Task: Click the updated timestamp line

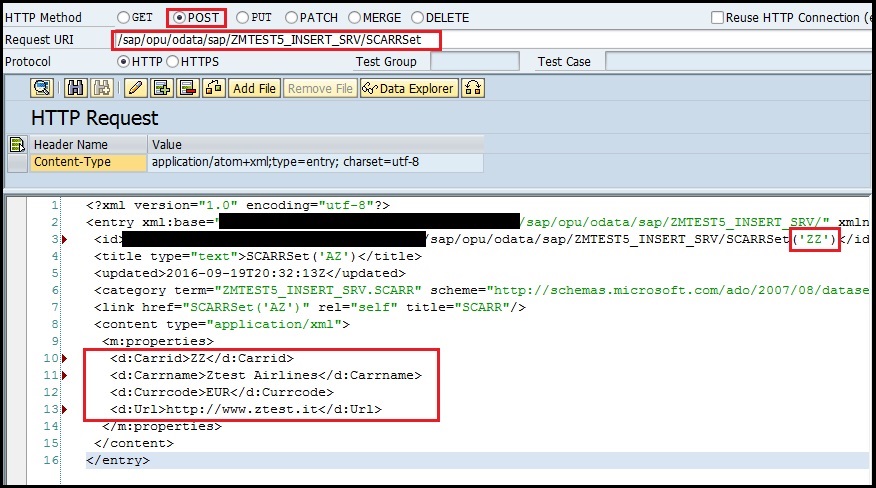Action: click(250, 273)
